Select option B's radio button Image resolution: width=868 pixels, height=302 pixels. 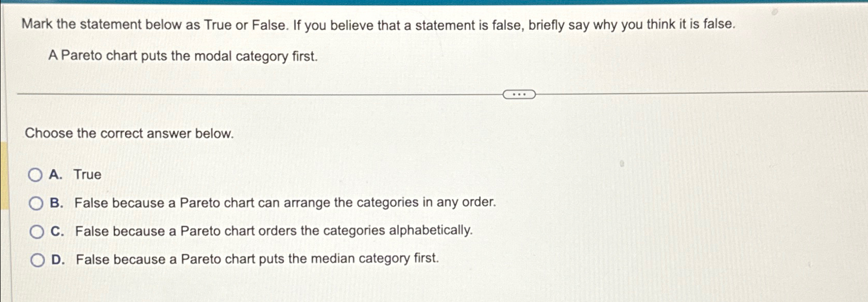36,204
